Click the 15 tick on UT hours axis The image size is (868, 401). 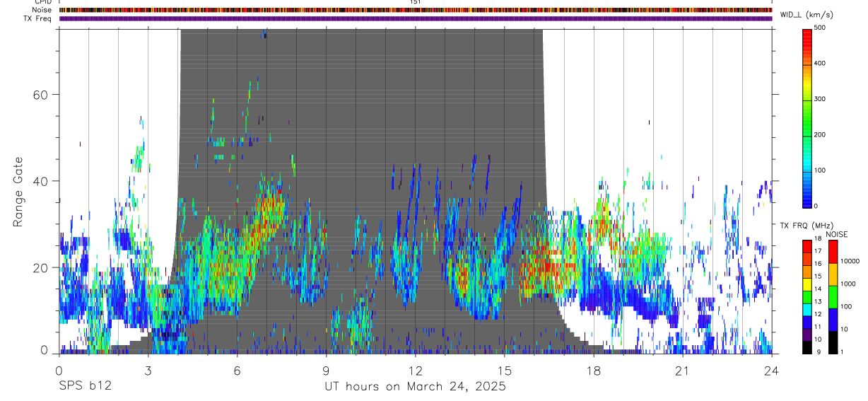click(505, 370)
